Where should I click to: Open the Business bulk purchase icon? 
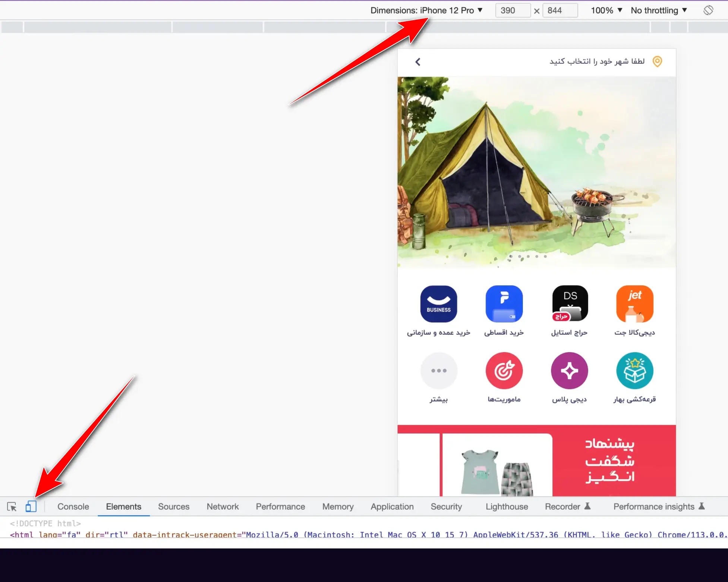coord(439,304)
